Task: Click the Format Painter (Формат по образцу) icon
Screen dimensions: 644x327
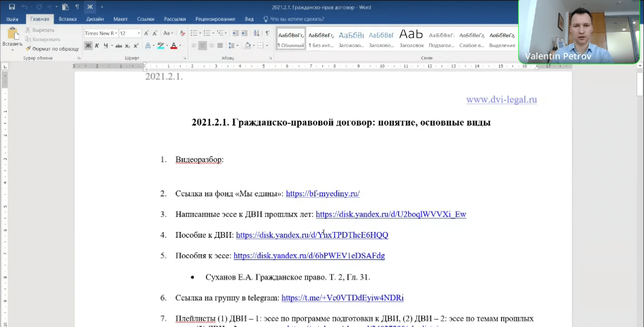Action: tap(28, 48)
